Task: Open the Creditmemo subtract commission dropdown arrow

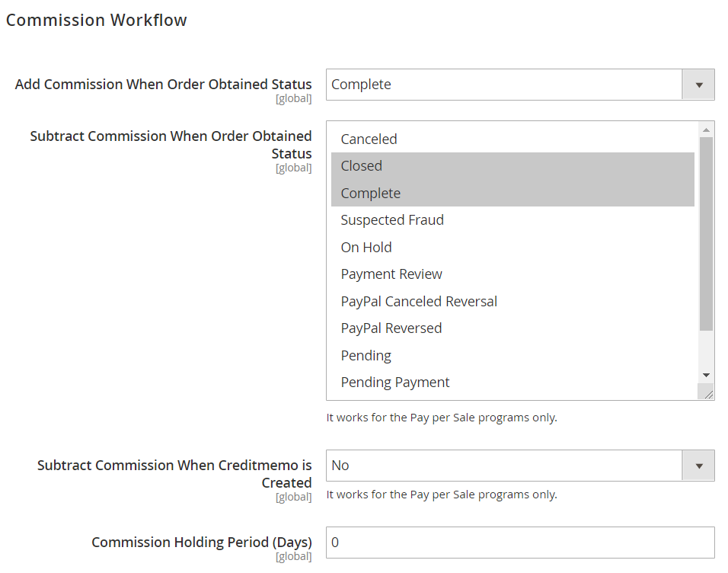Action: (x=698, y=466)
